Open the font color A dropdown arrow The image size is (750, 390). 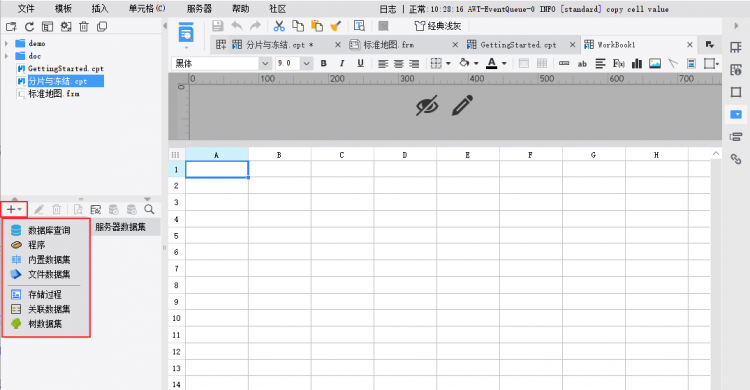(504, 63)
